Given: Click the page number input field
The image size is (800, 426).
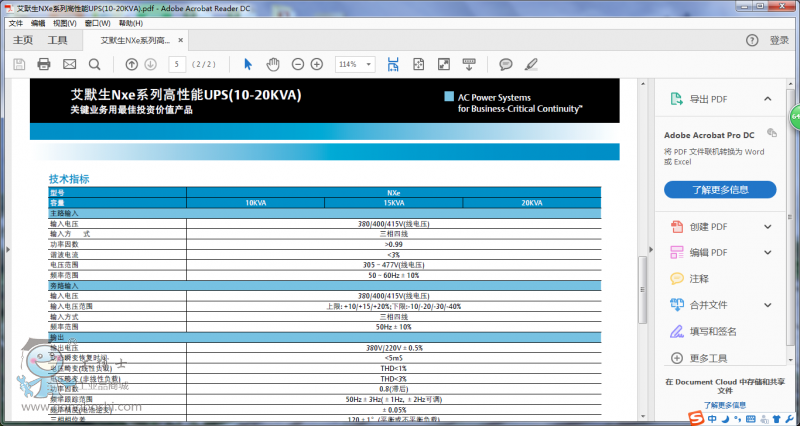Looking at the screenshot, I should pyautogui.click(x=176, y=64).
